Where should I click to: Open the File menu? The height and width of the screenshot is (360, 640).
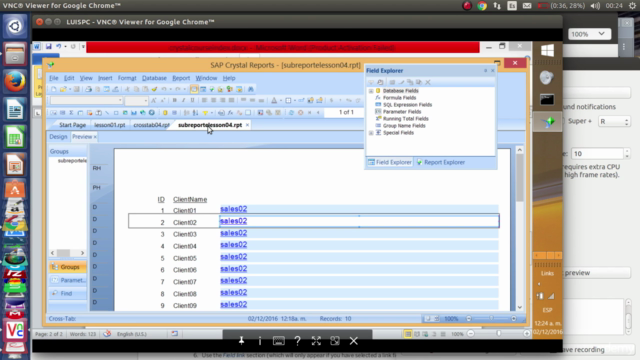tap(54, 78)
